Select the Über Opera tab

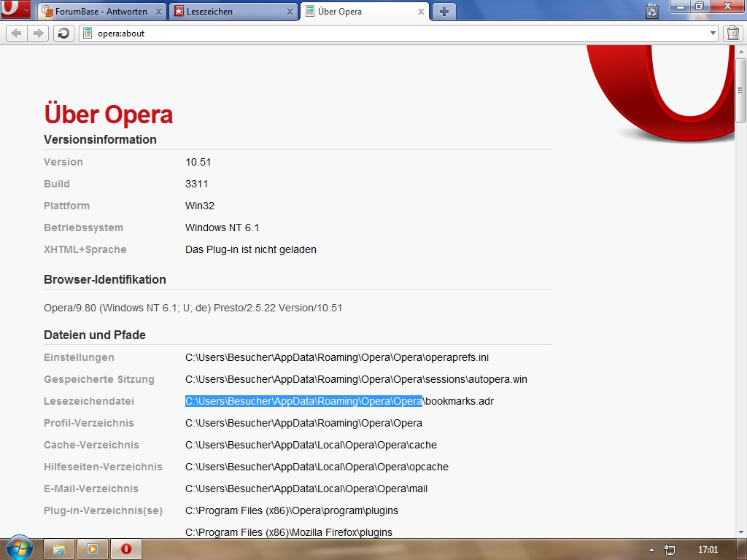pyautogui.click(x=365, y=12)
